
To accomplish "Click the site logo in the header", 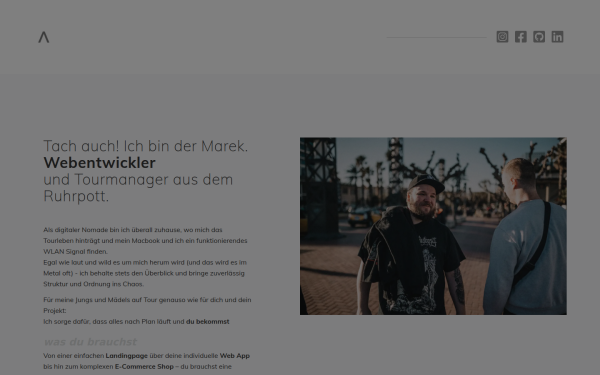I will tap(44, 37).
